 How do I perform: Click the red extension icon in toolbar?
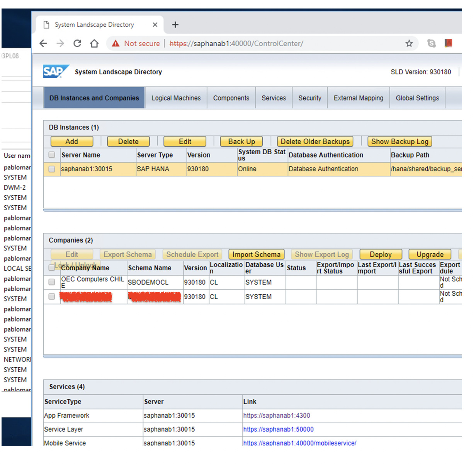(448, 43)
